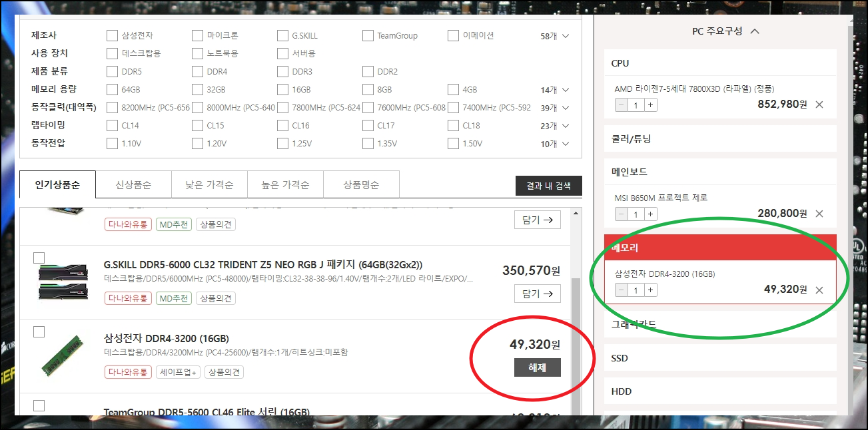Switch to the 인기상품순 sort tab

pos(58,184)
